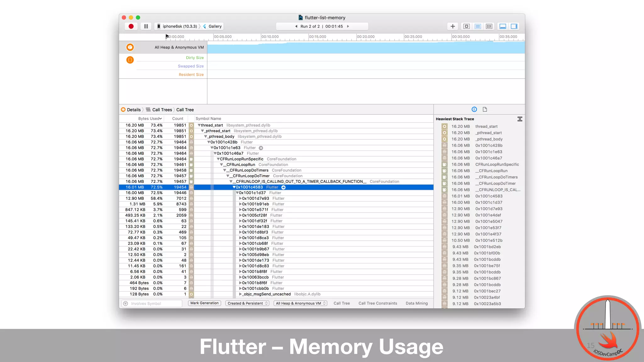Click the Mark Generation button

click(204, 303)
